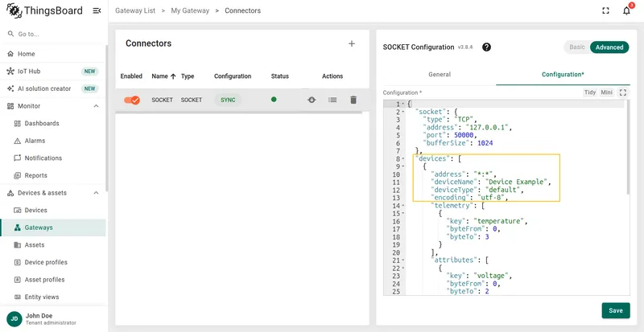Click the sidebar vertical scrollbar

pos(107,119)
